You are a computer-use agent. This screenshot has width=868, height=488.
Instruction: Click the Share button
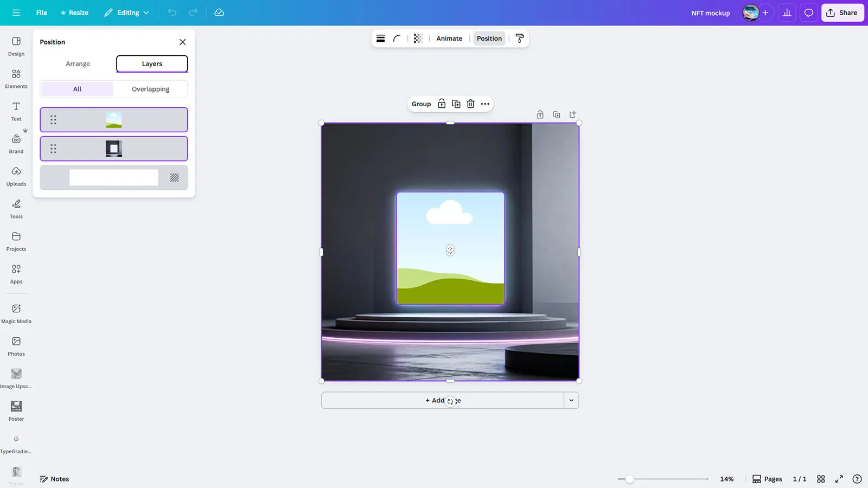(842, 12)
